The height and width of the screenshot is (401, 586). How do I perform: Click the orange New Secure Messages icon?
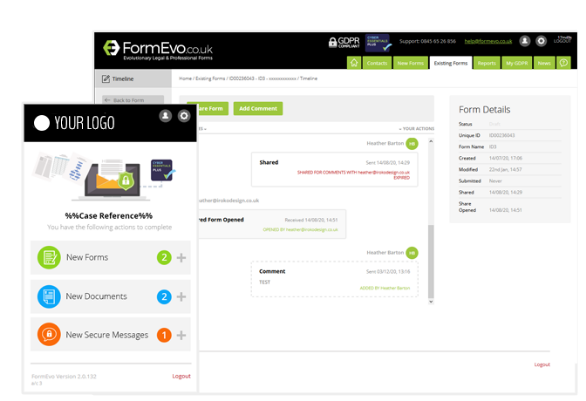pyautogui.click(x=49, y=334)
